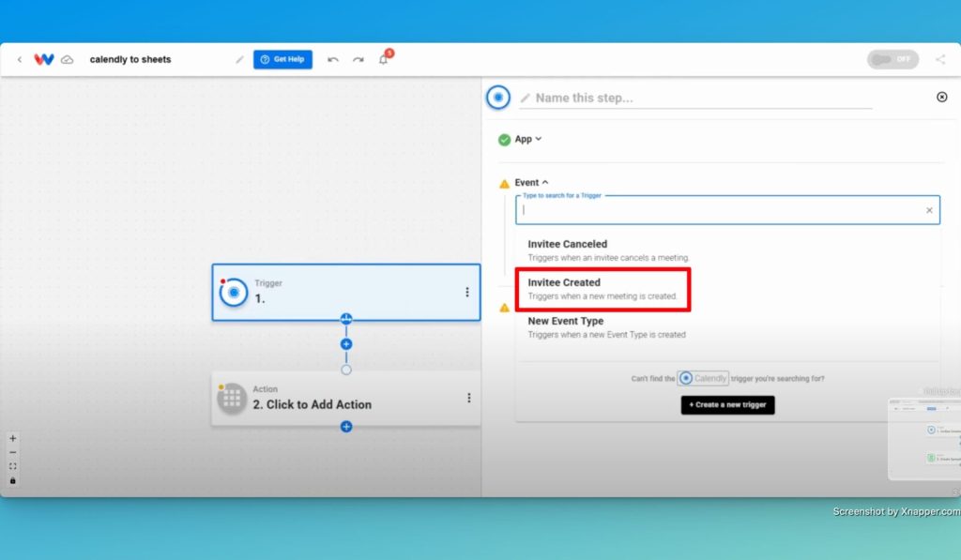Open the minimap thumbnail preview
The image size is (961, 560).
click(924, 439)
